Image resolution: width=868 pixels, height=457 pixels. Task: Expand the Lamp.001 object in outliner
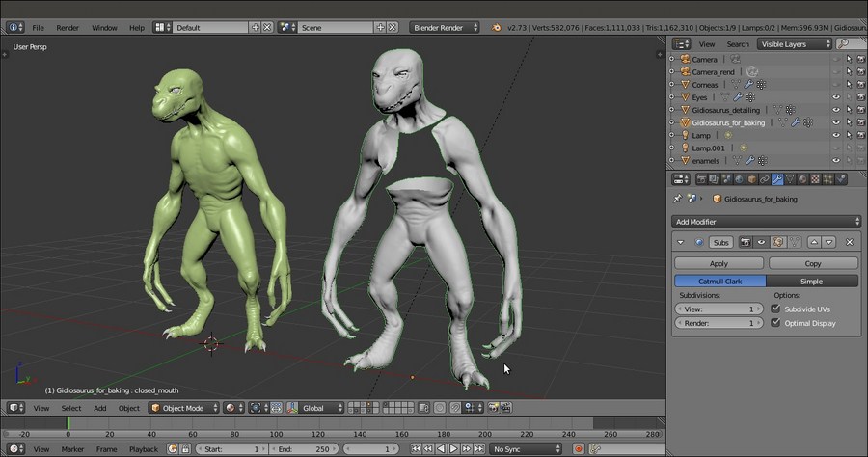tap(672, 148)
